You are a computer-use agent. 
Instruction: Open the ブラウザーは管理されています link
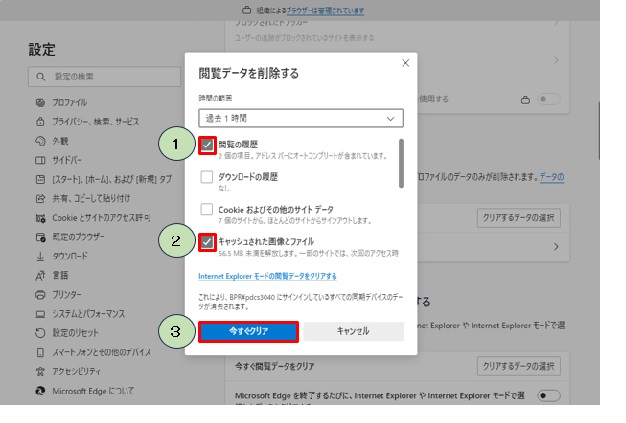[325, 10]
